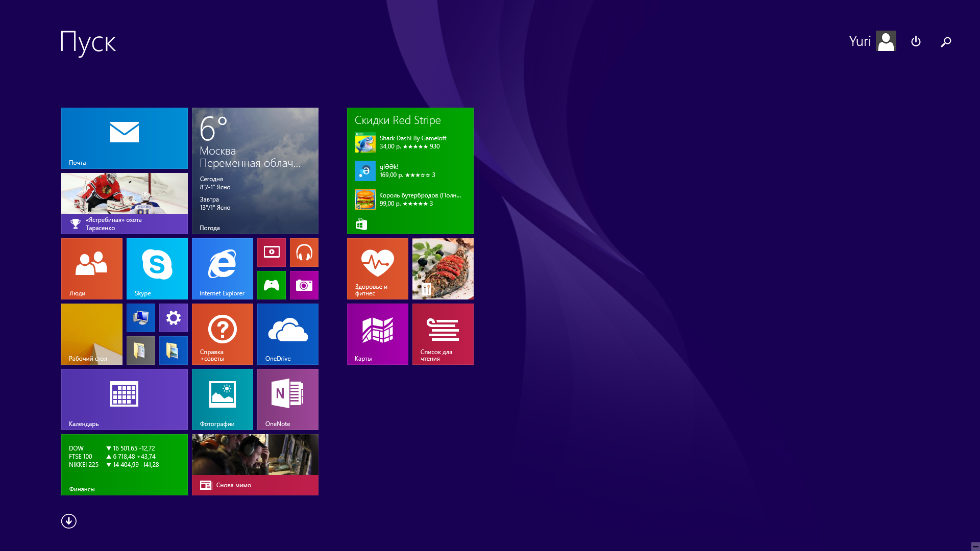Image resolution: width=980 pixels, height=551 pixels.
Task: Click today's forecast Сегодня 8°/-1° Ясно
Action: [x=215, y=183]
